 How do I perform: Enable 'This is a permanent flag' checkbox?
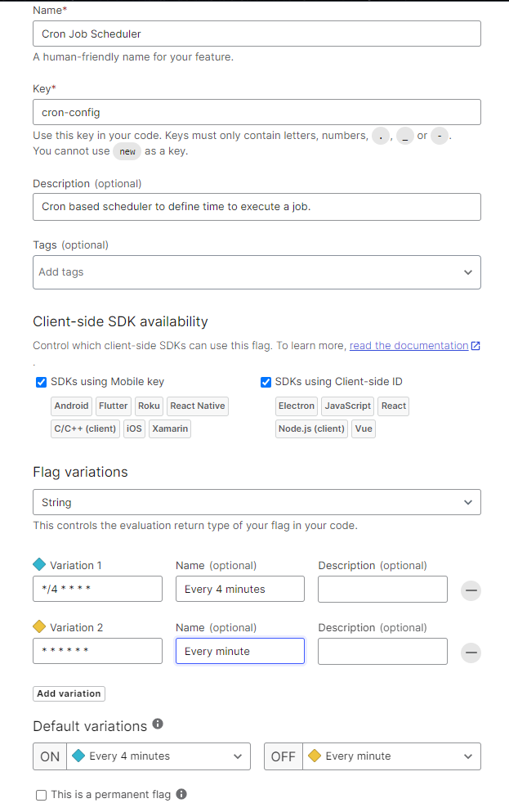(x=41, y=795)
